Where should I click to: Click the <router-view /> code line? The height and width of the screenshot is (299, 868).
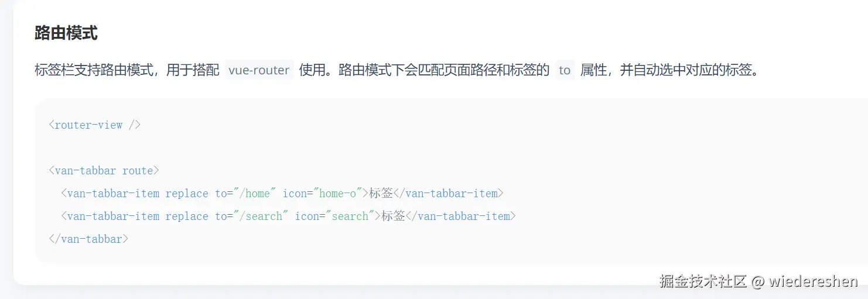click(x=95, y=125)
